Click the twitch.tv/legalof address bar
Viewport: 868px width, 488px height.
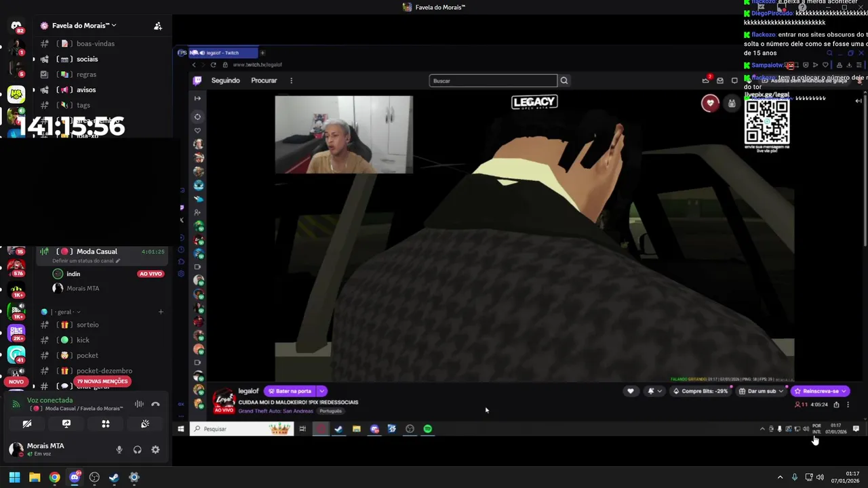258,65
